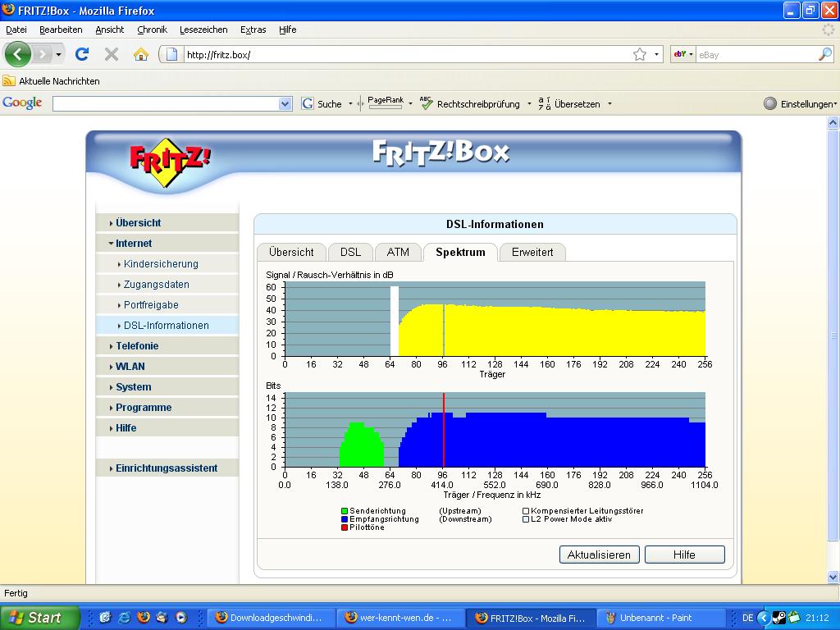Reload the page with the refresh icon
Viewport: 840px width, 630px height.
pos(82,54)
